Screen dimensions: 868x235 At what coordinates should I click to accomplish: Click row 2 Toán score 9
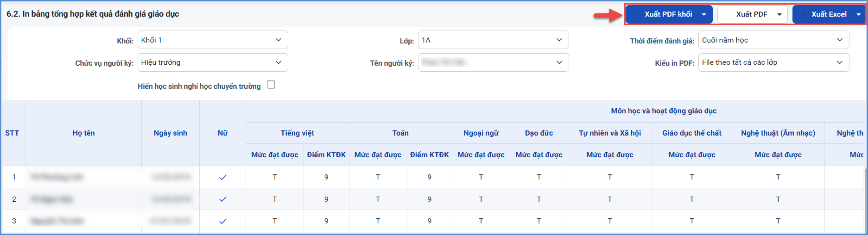point(430,199)
